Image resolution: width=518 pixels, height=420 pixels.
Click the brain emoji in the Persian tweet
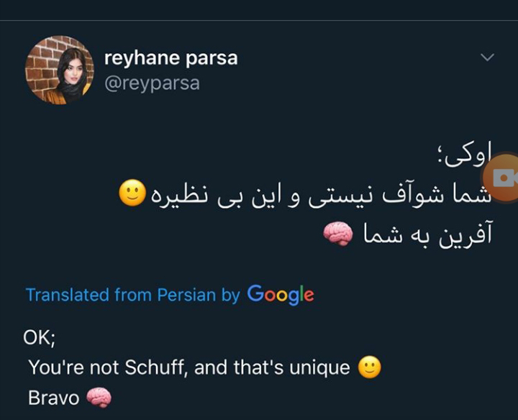coord(337,232)
